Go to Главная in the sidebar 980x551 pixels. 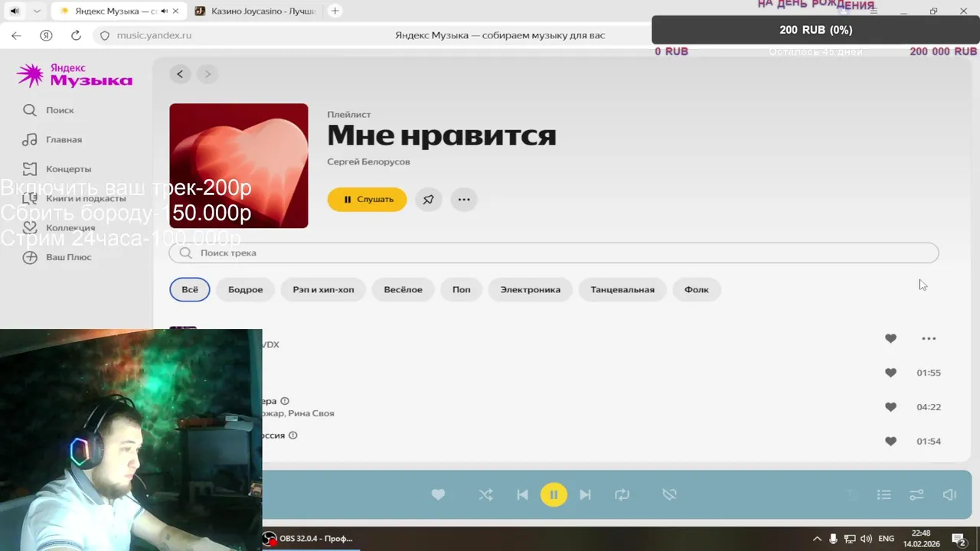(x=52, y=139)
